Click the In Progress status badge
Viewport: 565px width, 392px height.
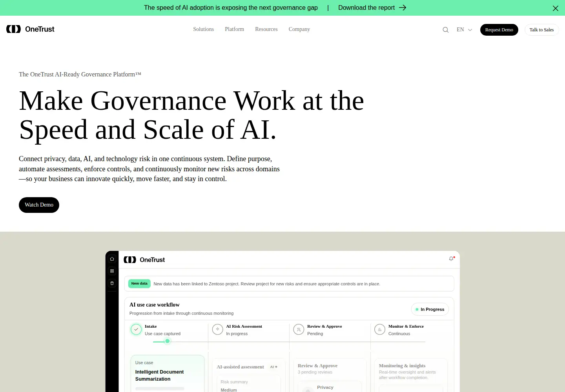(x=430, y=309)
